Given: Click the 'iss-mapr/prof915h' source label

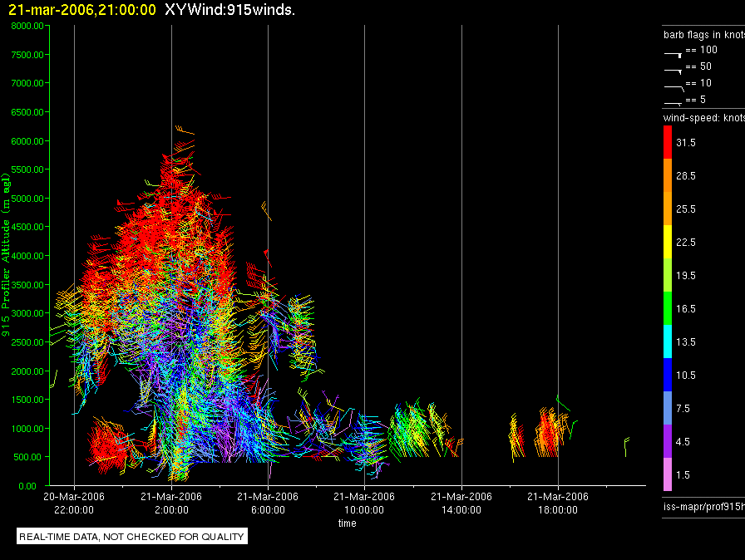Looking at the screenshot, I should [704, 506].
